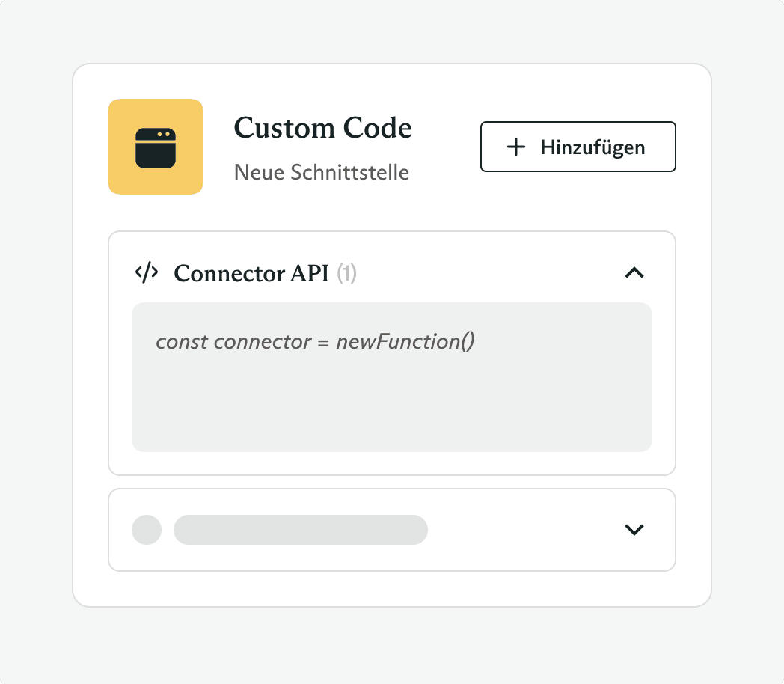Expand the second section with the down chevron

click(634, 530)
